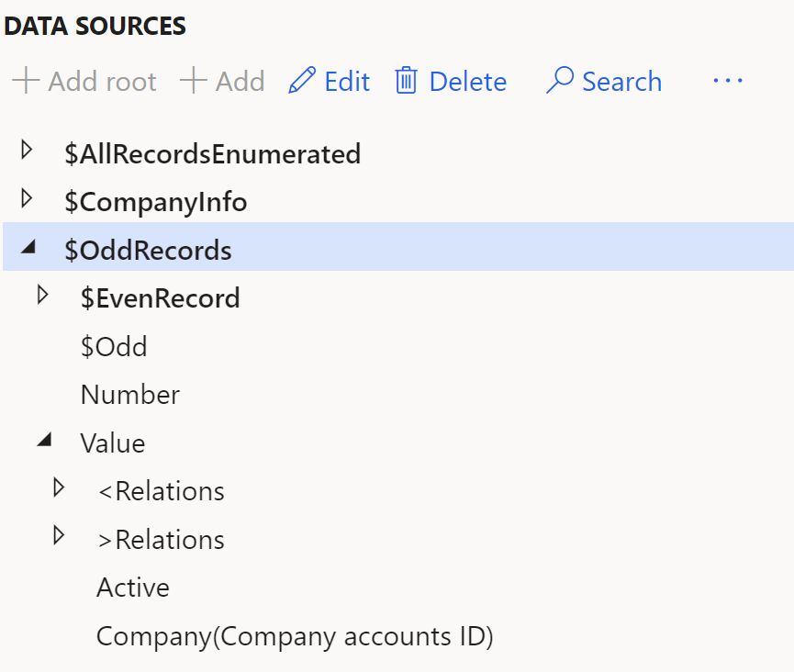Screen dimensions: 794x672
Task: Expand the $CompanyInfo data source
Action: [x=26, y=197]
